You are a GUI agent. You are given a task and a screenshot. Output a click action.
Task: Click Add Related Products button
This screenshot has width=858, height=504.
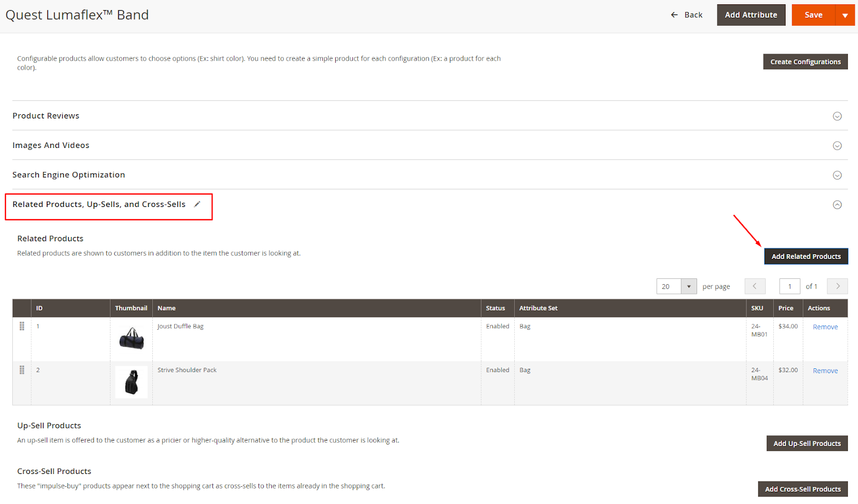click(806, 256)
